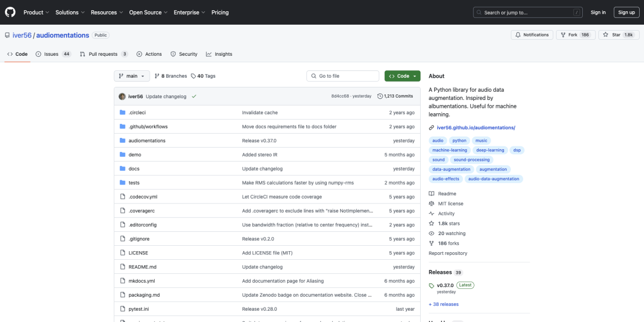Image resolution: width=644 pixels, height=322 pixels.
Task: Open the Pull requests tab
Action: tap(103, 54)
